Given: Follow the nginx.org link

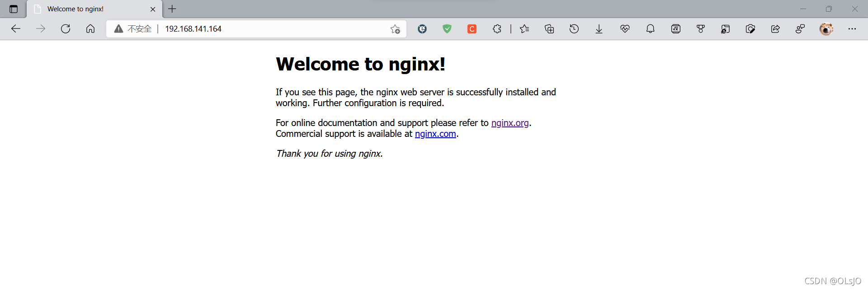Looking at the screenshot, I should [510, 123].
